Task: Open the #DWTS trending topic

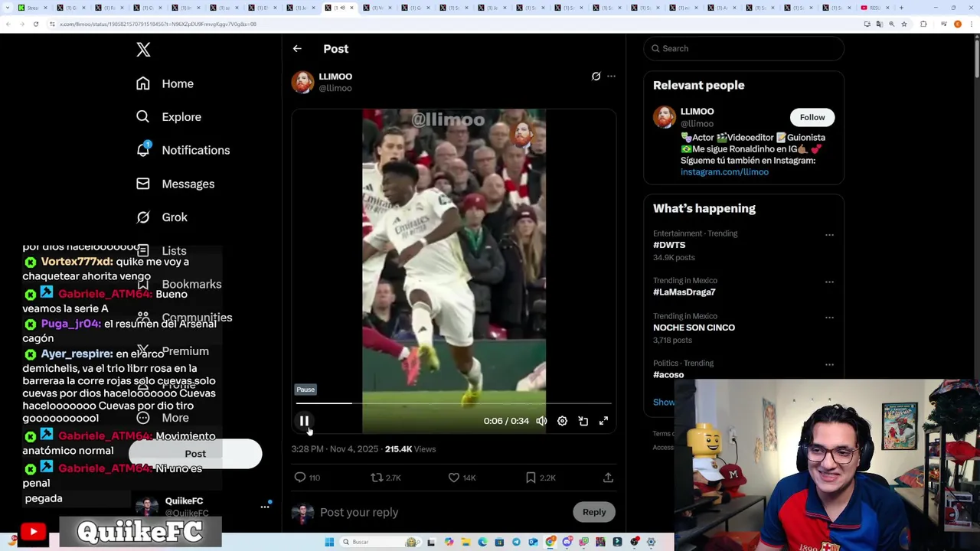Action: 669,245
